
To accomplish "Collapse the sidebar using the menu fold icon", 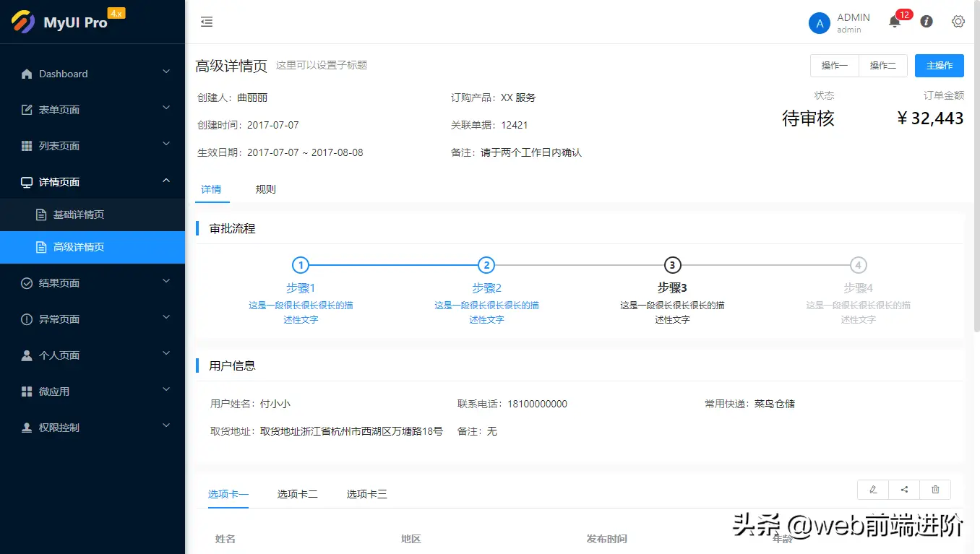I will point(207,22).
